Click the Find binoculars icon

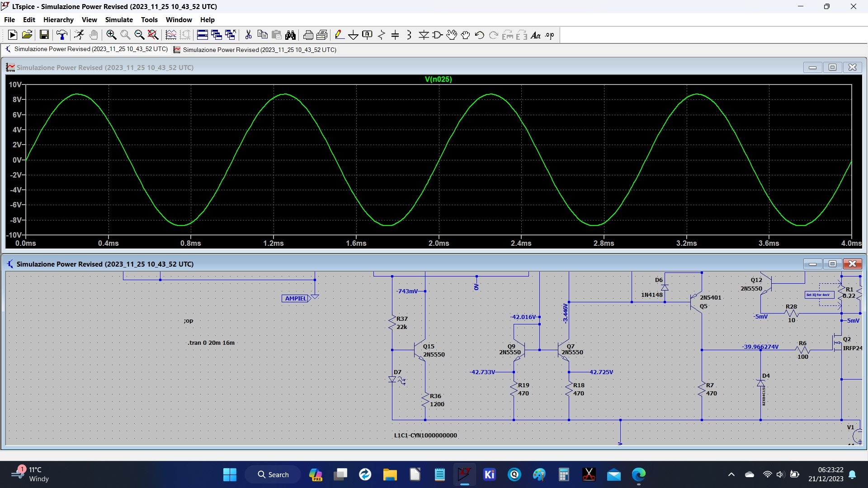(x=290, y=35)
